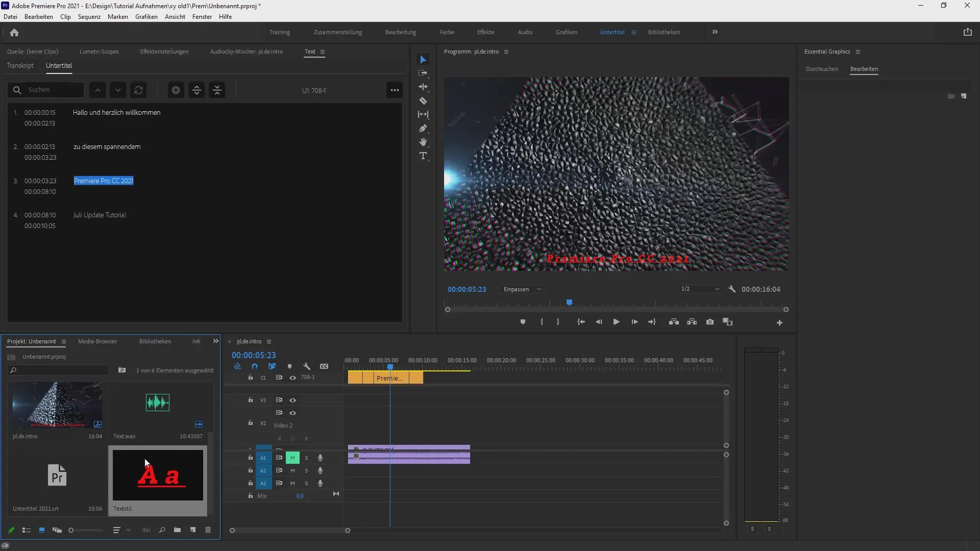The image size is (980, 551).
Task: Select the Razor tool
Action: click(x=423, y=101)
